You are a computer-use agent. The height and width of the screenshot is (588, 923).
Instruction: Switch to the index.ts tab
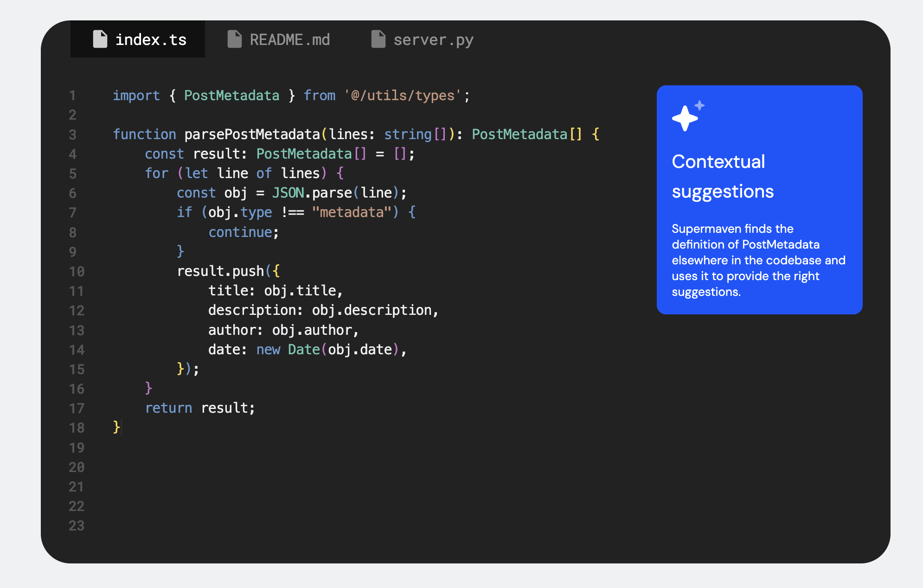point(138,39)
